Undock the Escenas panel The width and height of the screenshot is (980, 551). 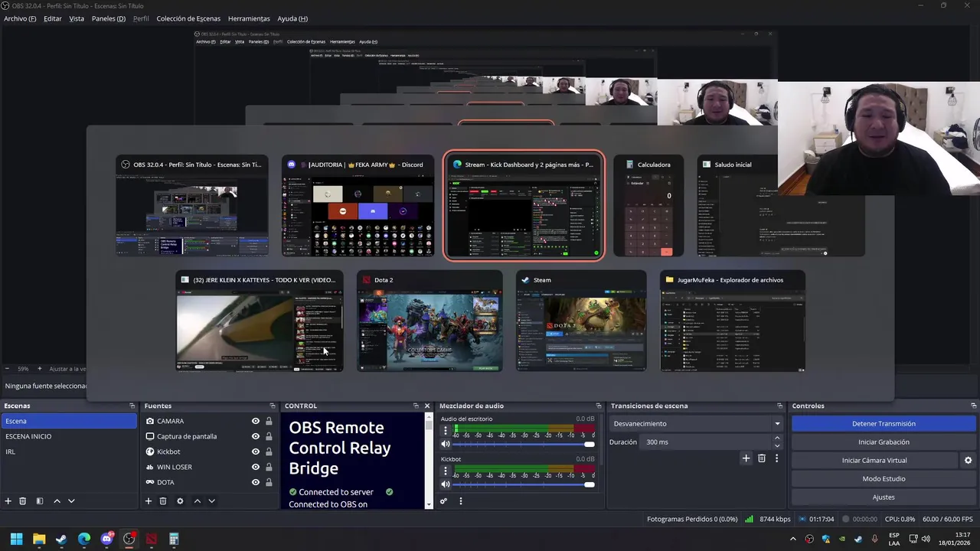click(x=132, y=406)
